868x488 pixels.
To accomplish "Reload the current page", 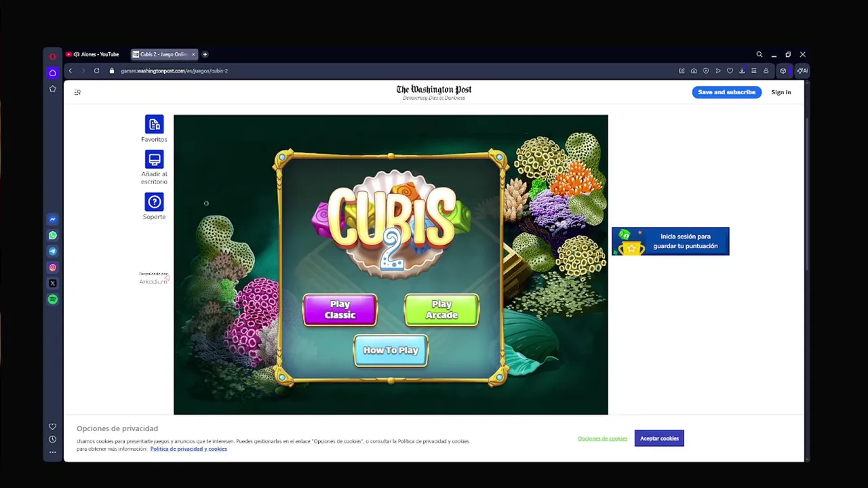I will [96, 70].
